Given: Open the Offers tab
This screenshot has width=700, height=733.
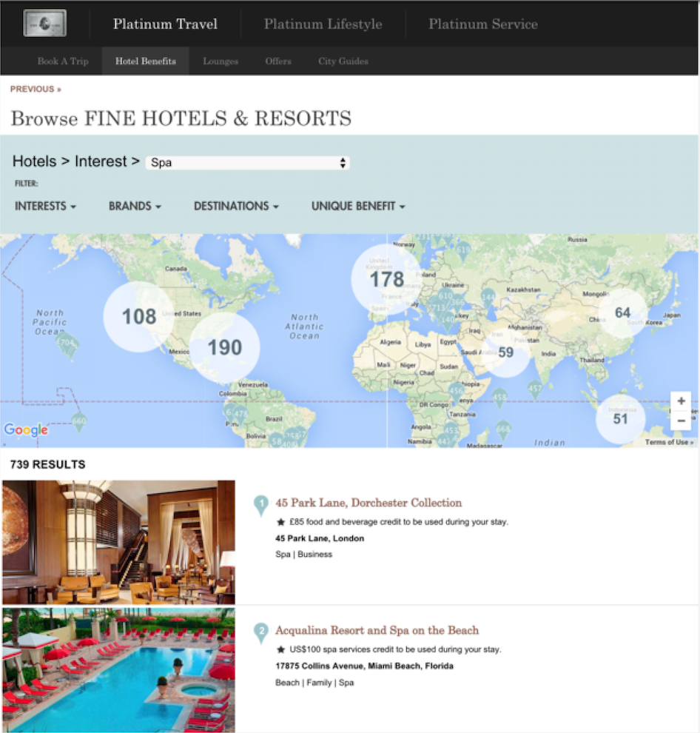Looking at the screenshot, I should tap(278, 61).
